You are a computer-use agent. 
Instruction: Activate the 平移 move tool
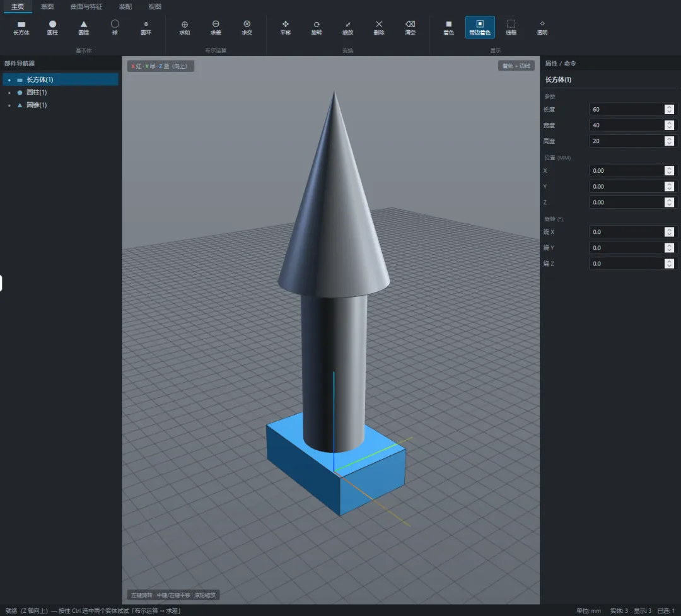click(x=286, y=27)
